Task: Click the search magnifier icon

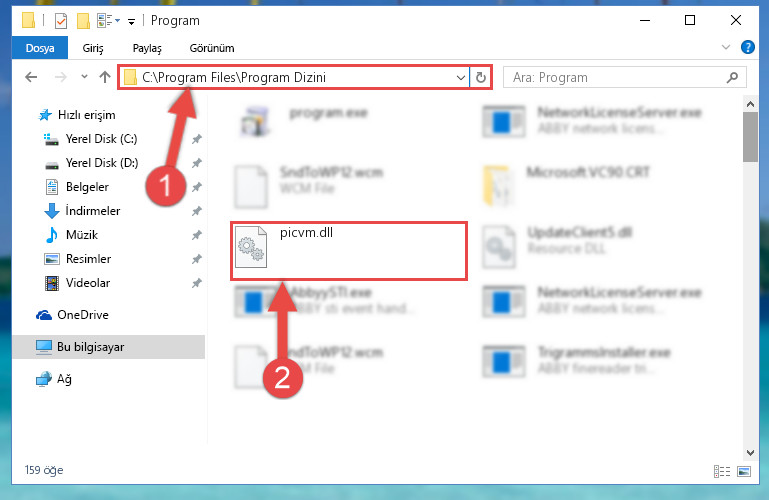Action: tap(732, 77)
